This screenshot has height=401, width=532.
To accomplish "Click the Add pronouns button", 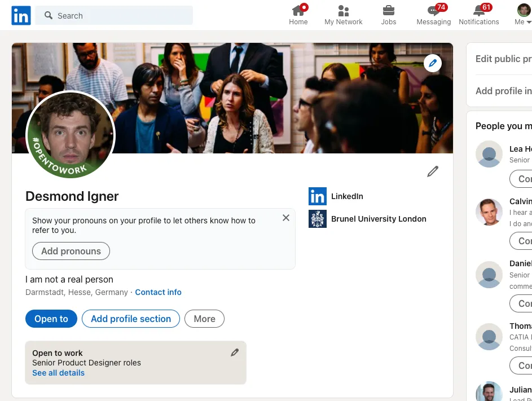I will click(71, 251).
